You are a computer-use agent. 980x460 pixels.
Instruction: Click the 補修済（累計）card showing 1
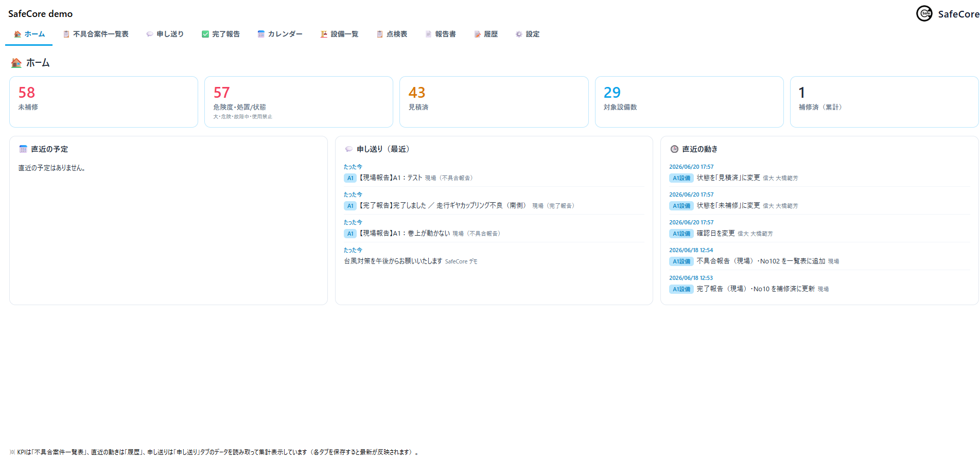click(x=884, y=102)
